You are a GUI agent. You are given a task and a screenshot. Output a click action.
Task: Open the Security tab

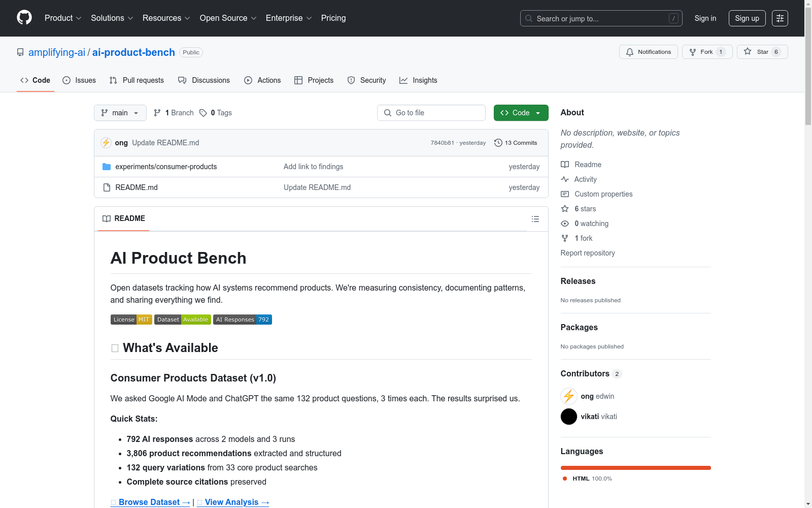tap(367, 80)
